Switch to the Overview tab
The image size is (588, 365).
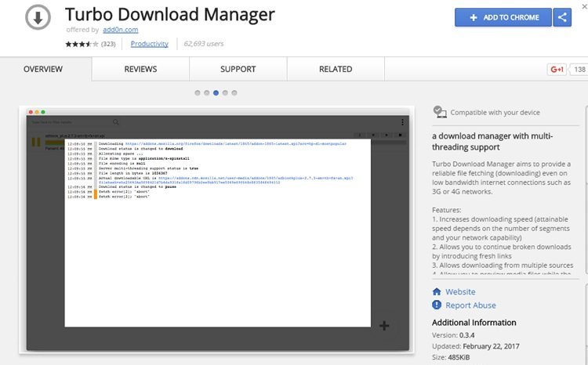click(43, 70)
